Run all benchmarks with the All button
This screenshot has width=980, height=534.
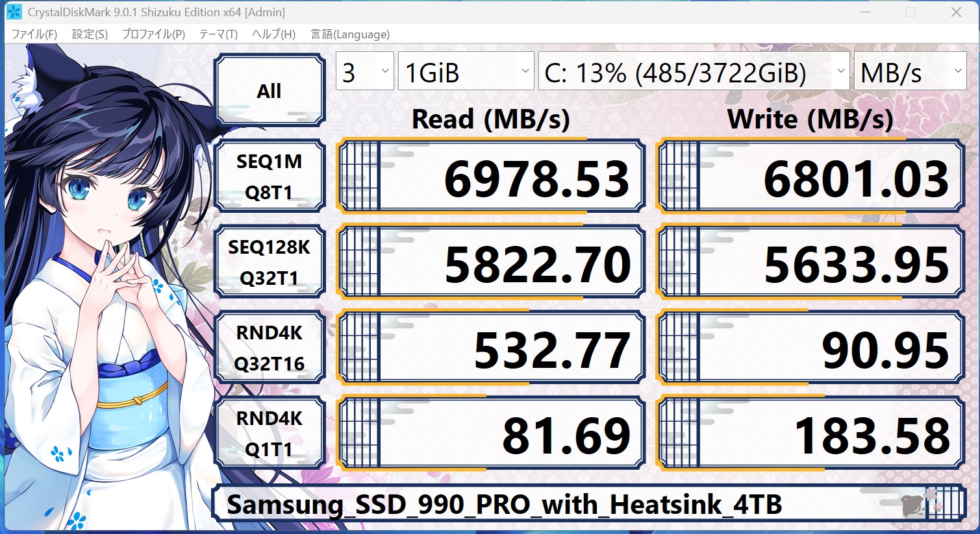coord(270,90)
